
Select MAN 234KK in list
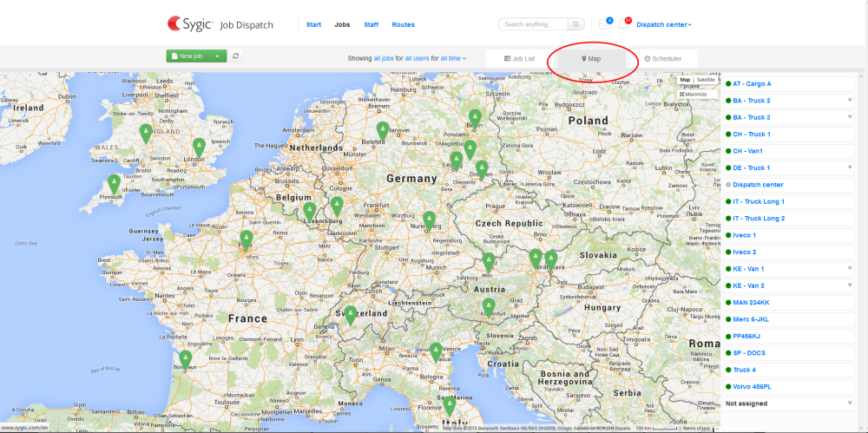(789, 302)
